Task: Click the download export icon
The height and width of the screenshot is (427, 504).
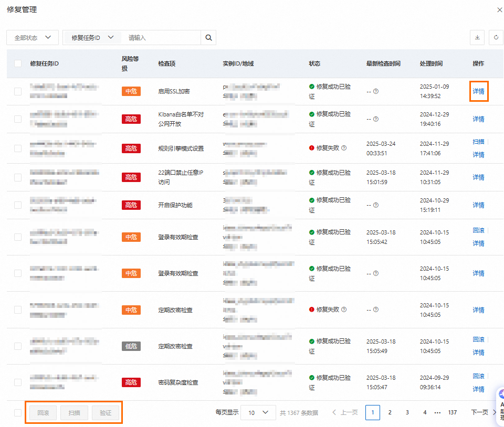Action: 477,37
